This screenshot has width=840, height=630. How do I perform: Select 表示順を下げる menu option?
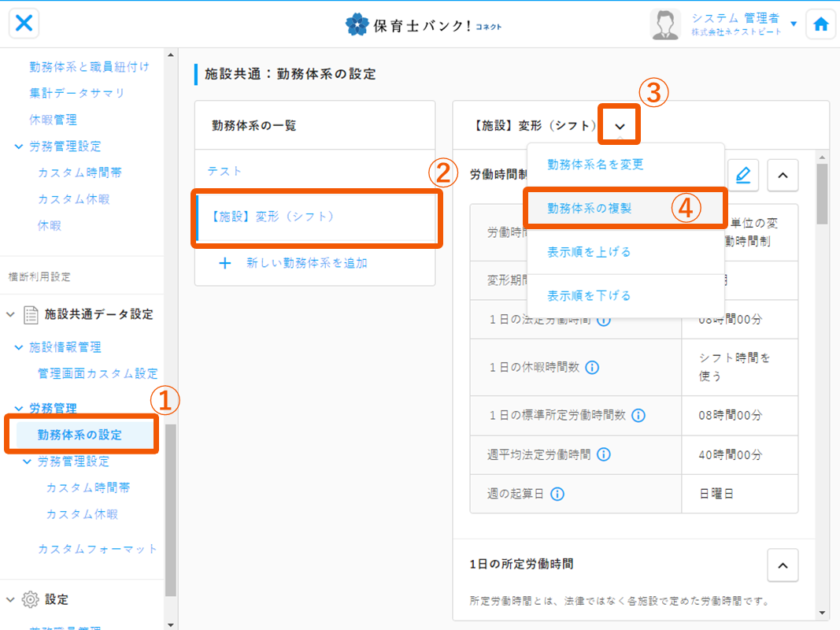click(x=589, y=296)
